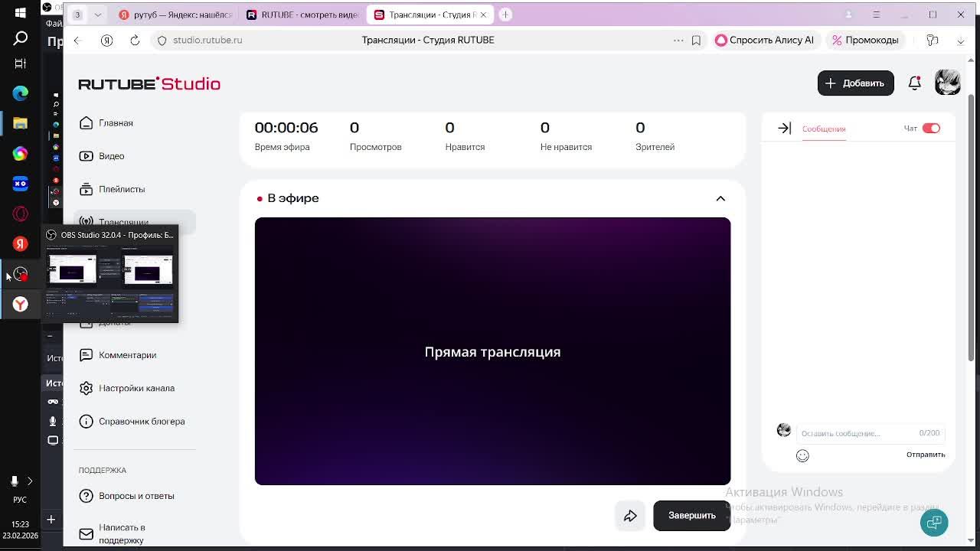
Task: Click Отправить to send chat message
Action: point(926,455)
